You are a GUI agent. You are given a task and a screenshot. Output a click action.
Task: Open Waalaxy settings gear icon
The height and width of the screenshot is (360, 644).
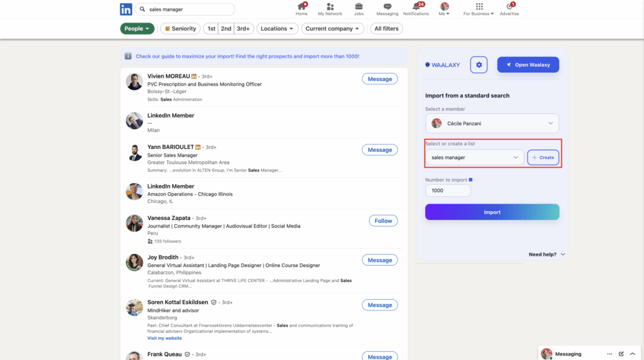(479, 65)
